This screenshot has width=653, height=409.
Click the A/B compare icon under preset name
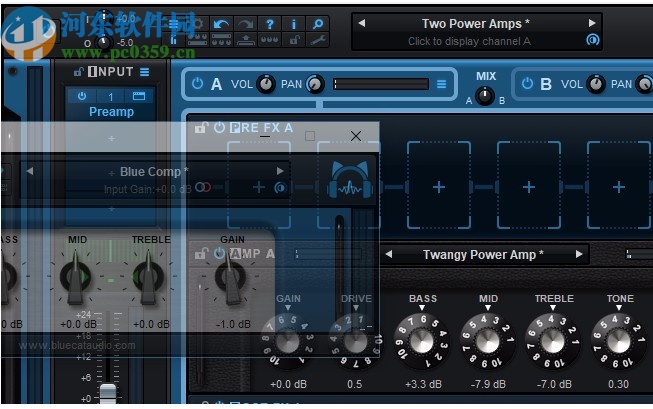pyautogui.click(x=593, y=40)
